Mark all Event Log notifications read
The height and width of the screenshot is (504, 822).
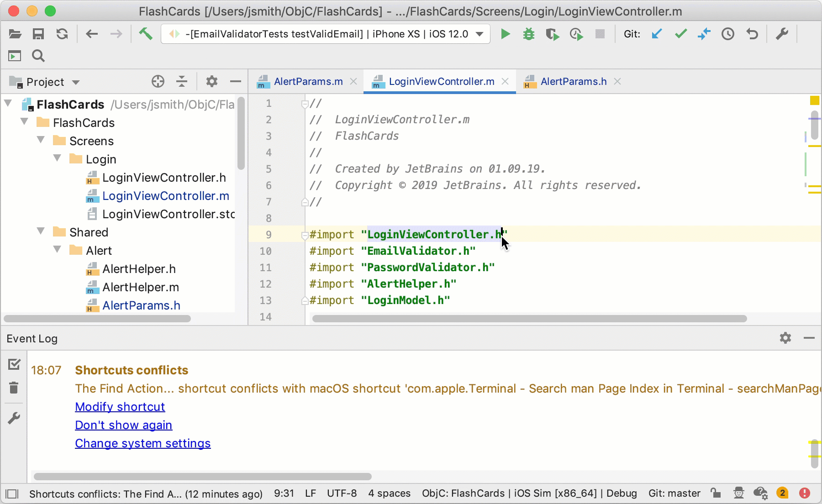14,364
